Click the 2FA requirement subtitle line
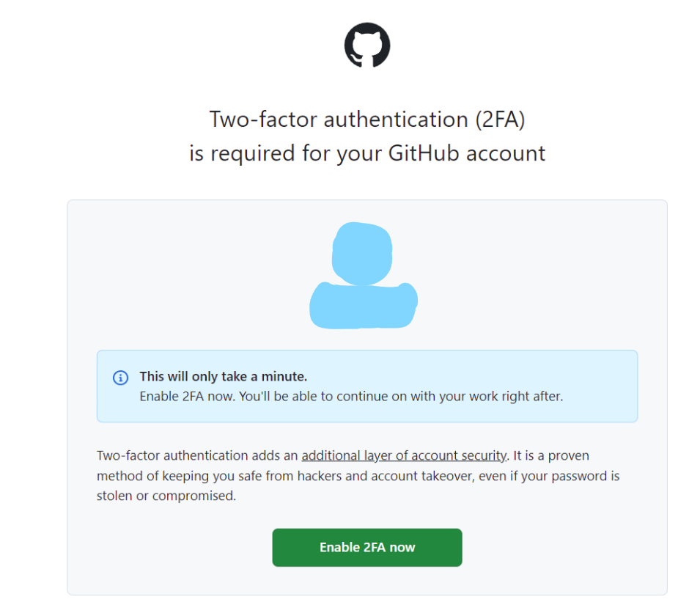Viewport: 700px width, 613px height. pyautogui.click(x=366, y=153)
